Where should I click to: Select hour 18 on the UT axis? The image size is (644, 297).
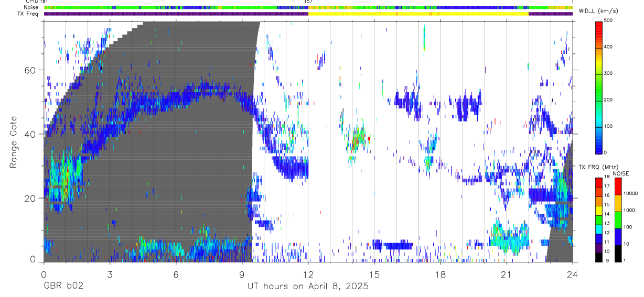pos(441,273)
